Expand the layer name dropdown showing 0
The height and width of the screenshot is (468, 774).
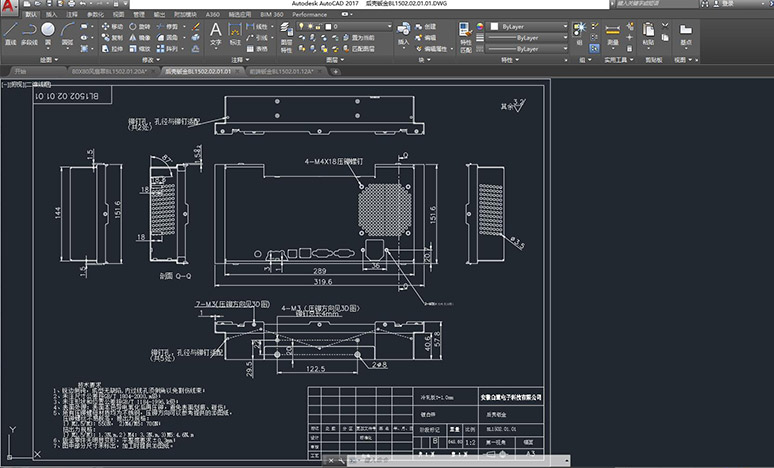[387, 27]
